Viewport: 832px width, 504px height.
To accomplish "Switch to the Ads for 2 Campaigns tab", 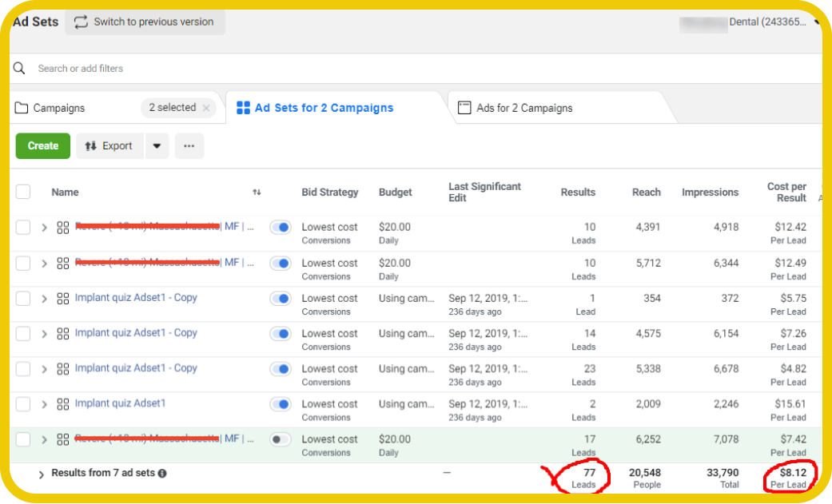I will point(524,108).
